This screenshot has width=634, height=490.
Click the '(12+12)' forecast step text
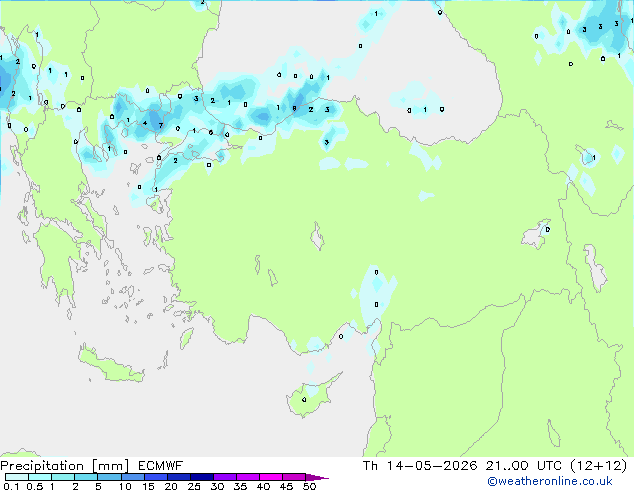[598, 466]
